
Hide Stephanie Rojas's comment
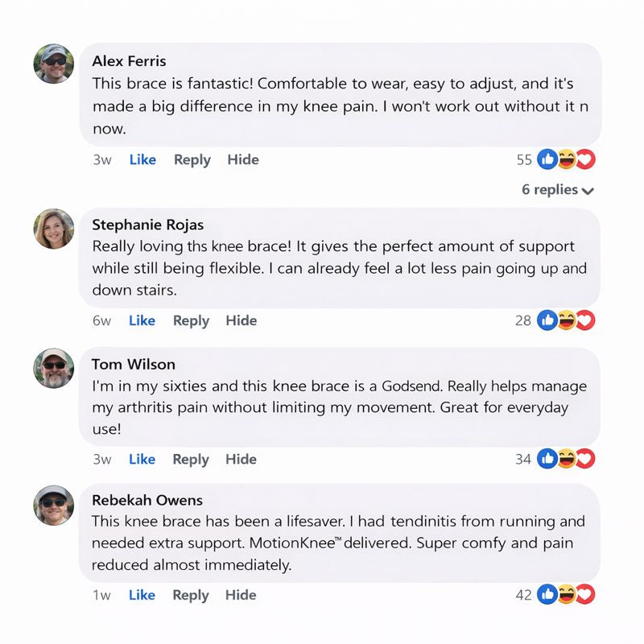pos(242,320)
